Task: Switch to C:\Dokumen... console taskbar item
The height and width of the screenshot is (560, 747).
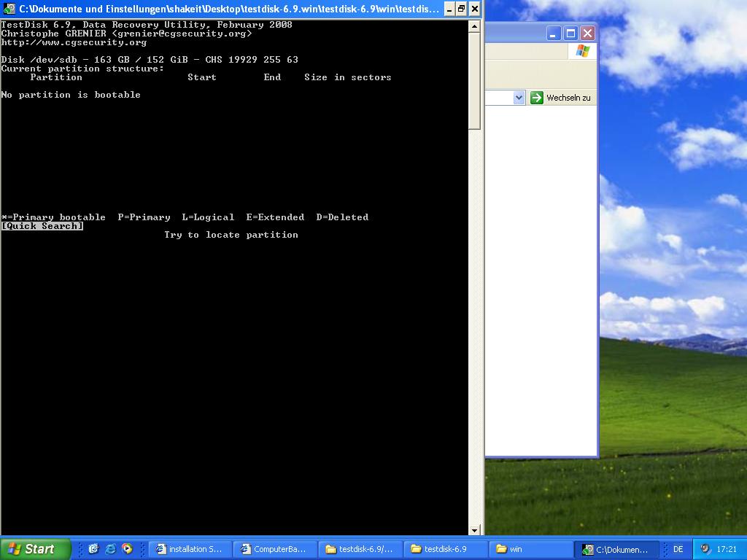Action: pyautogui.click(x=616, y=549)
